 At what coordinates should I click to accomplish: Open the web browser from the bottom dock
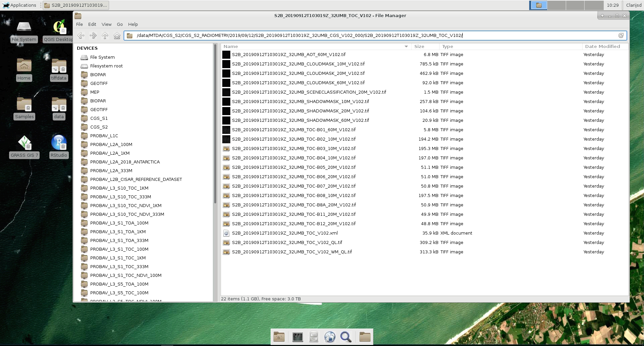tap(330, 337)
